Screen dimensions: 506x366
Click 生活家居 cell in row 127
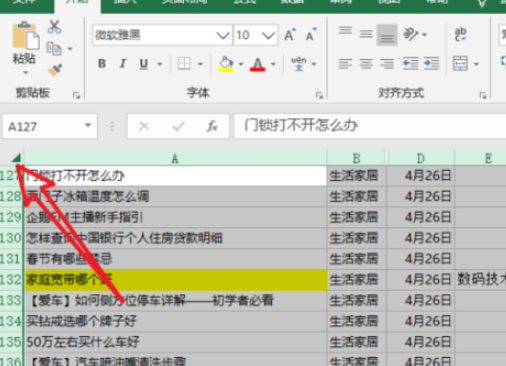(356, 176)
